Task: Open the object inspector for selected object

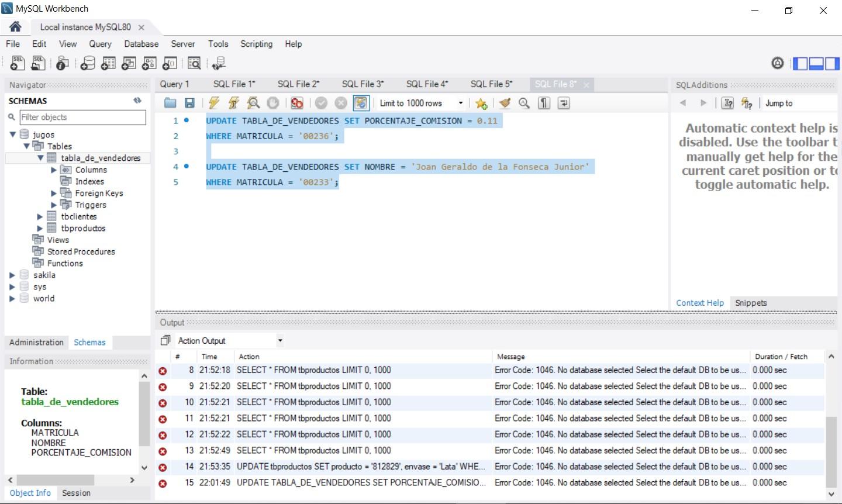Action: click(63, 63)
